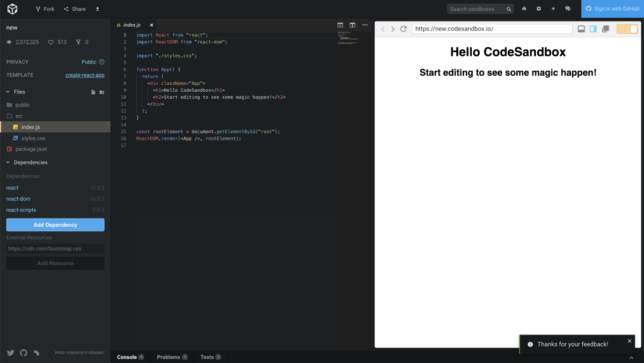Create a new file in Files panel

(x=93, y=92)
